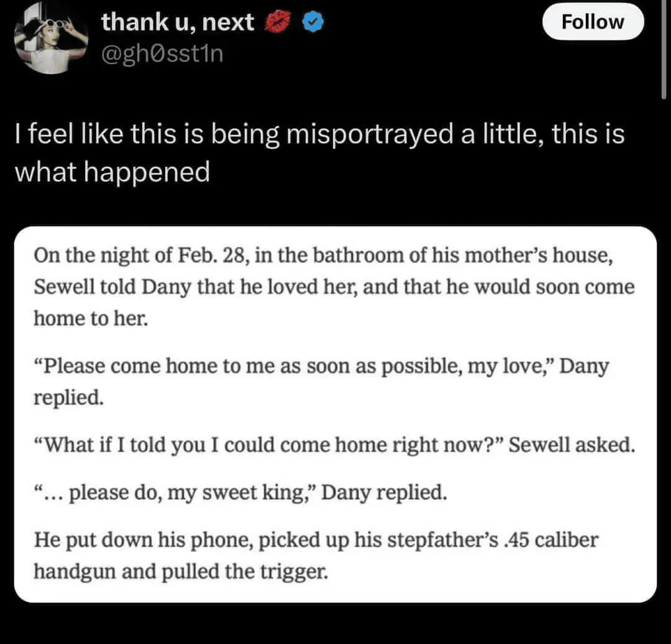Click "handgun and pulled the trigger" line
Image resolution: width=671 pixels, height=644 pixels.
coord(181,572)
